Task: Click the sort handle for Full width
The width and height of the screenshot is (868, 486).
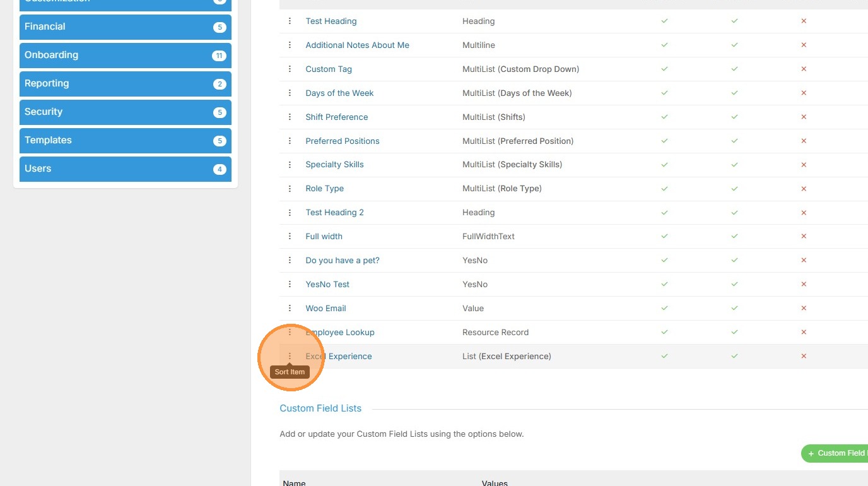Action: [290, 236]
